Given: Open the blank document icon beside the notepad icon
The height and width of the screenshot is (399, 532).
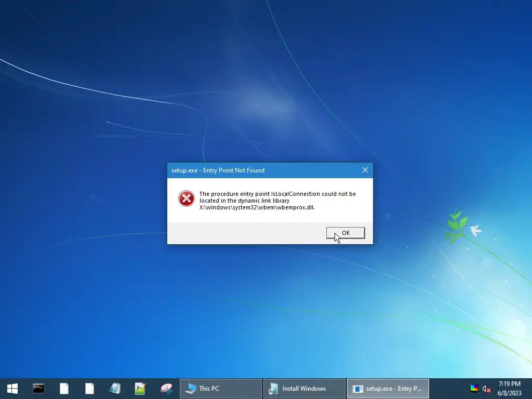Looking at the screenshot, I should [89, 389].
